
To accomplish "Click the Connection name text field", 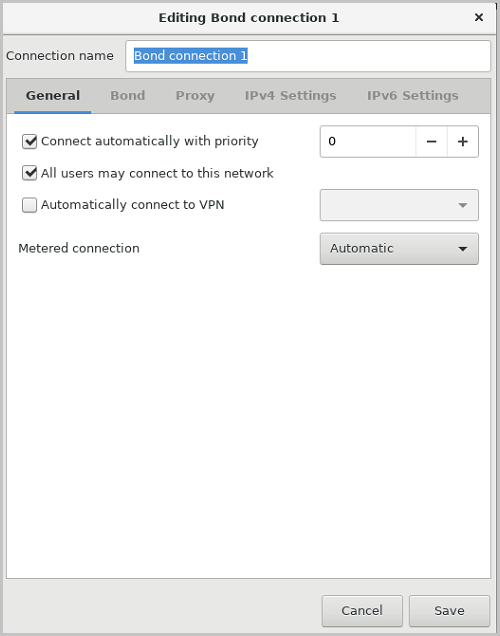I will click(x=308, y=56).
